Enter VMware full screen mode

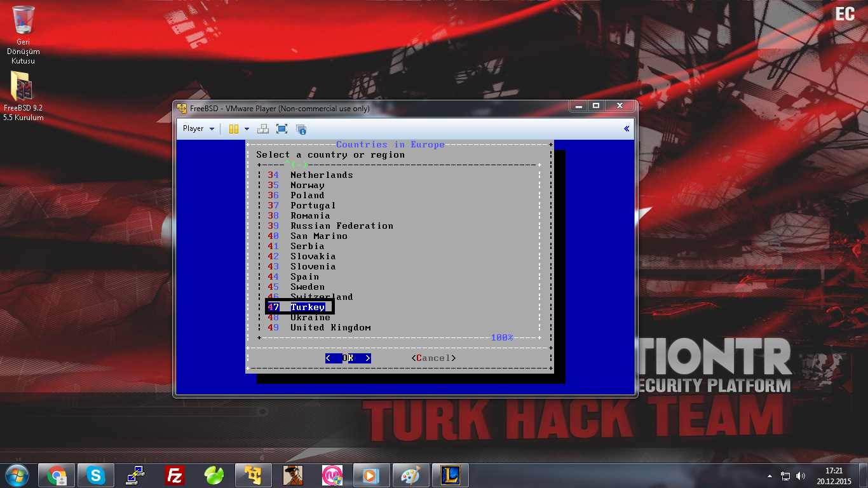[282, 128]
